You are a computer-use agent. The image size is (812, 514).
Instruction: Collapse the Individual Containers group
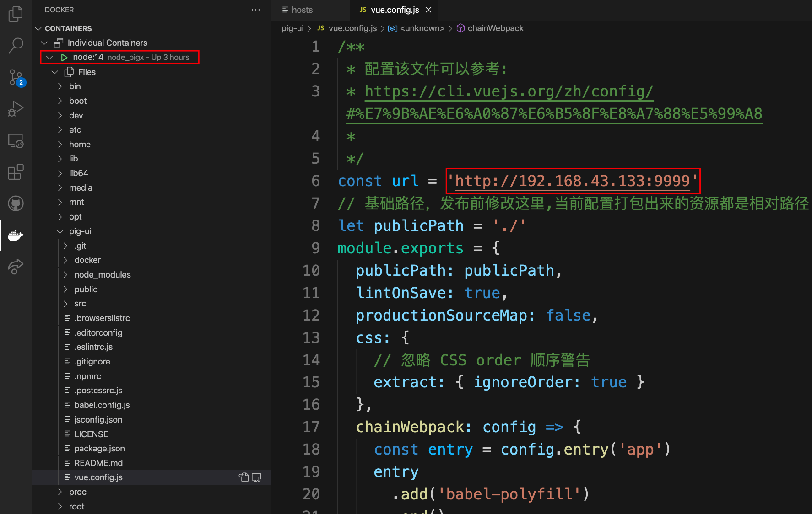[44, 43]
